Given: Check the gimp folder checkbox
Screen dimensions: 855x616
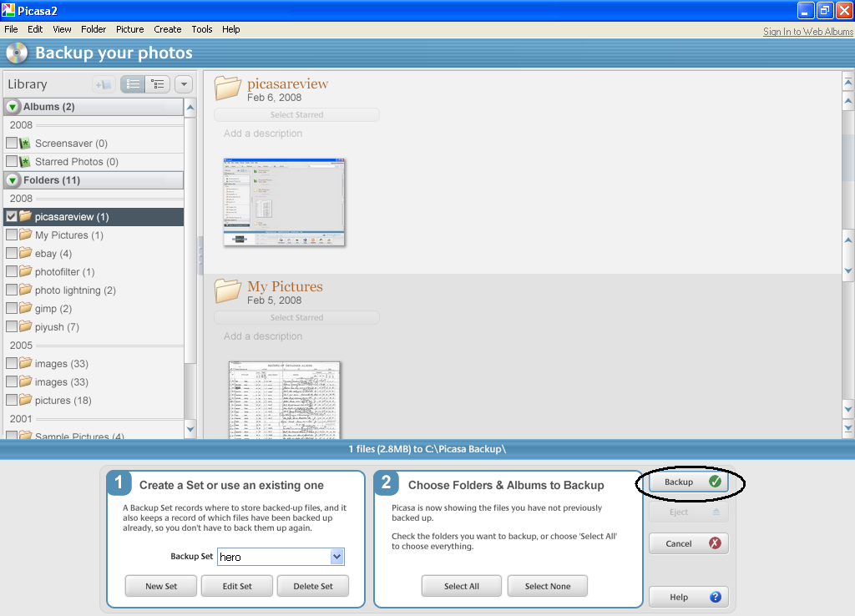Looking at the screenshot, I should [12, 308].
